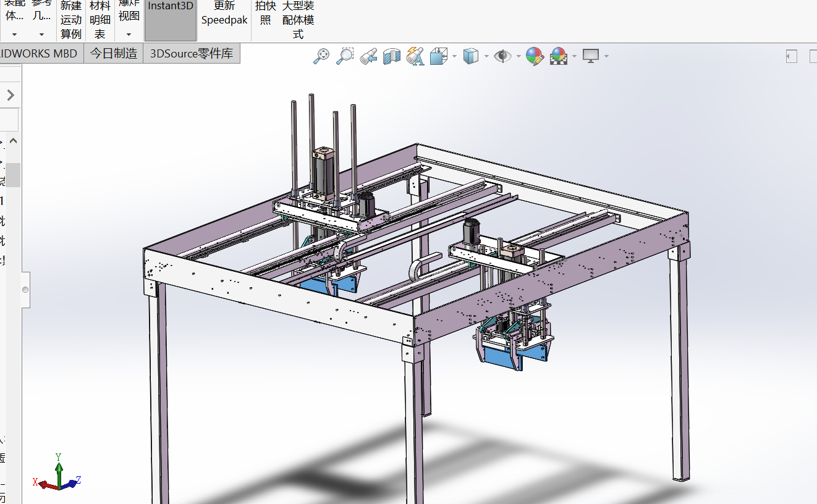Screen dimensions: 817x504
Task: Click the feature tree scrollbar thumb
Action: point(13,175)
